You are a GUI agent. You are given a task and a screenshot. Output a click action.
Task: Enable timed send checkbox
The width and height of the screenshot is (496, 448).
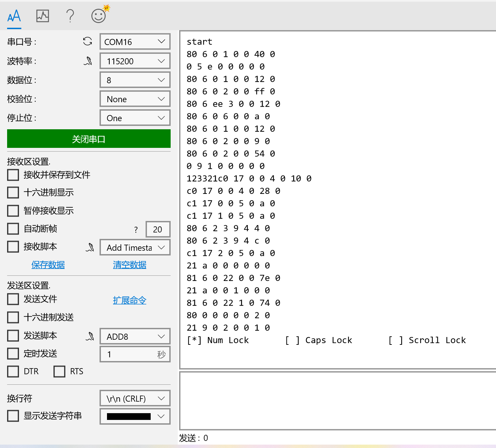(13, 354)
